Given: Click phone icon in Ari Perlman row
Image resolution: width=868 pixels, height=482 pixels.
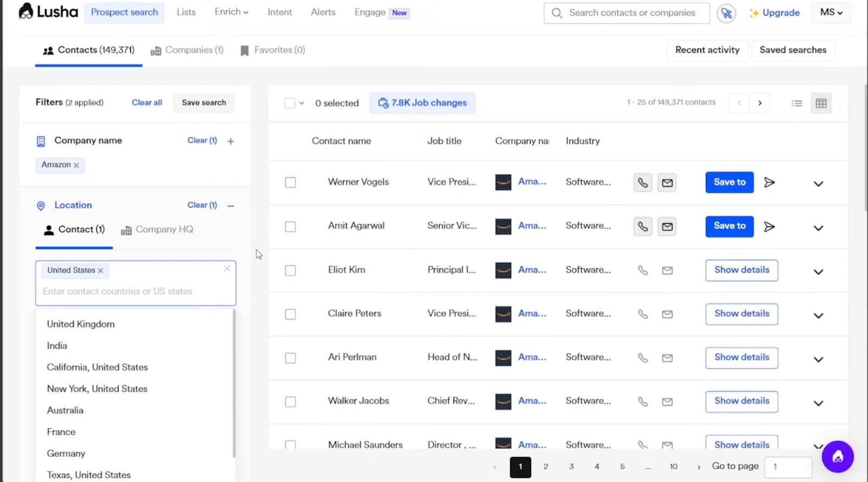Looking at the screenshot, I should click(x=643, y=358).
